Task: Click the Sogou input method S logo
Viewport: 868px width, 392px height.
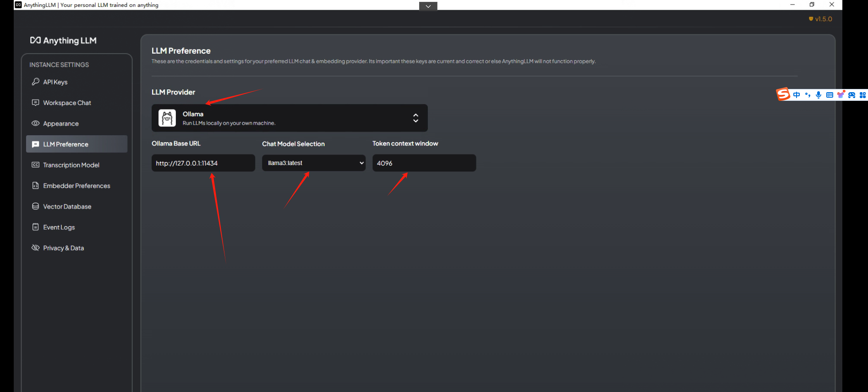Action: [783, 94]
